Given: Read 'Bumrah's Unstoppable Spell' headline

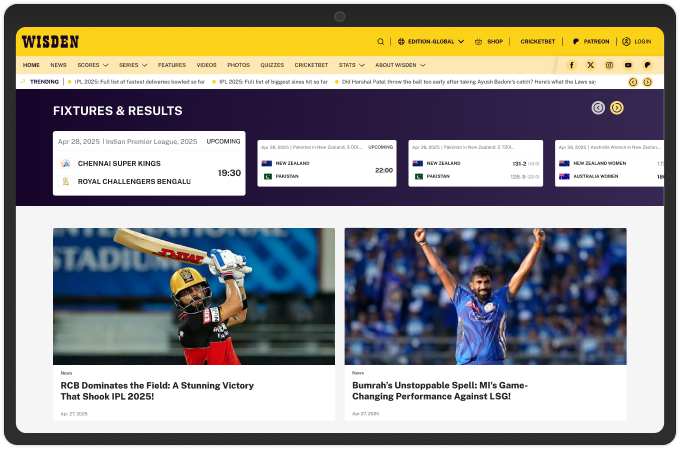Looking at the screenshot, I should click(x=440, y=391).
